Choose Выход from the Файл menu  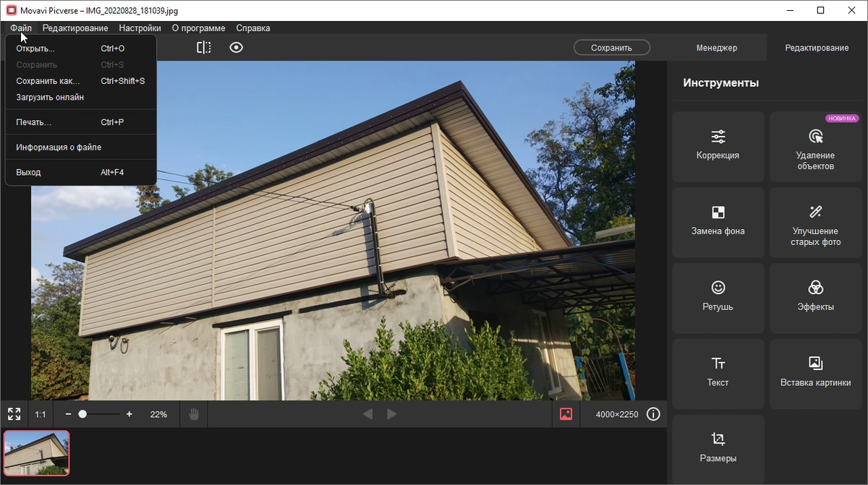pos(81,172)
